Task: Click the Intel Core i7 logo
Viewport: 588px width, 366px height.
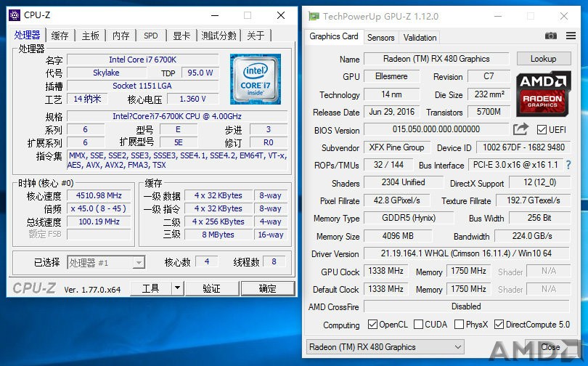Action: tap(256, 79)
